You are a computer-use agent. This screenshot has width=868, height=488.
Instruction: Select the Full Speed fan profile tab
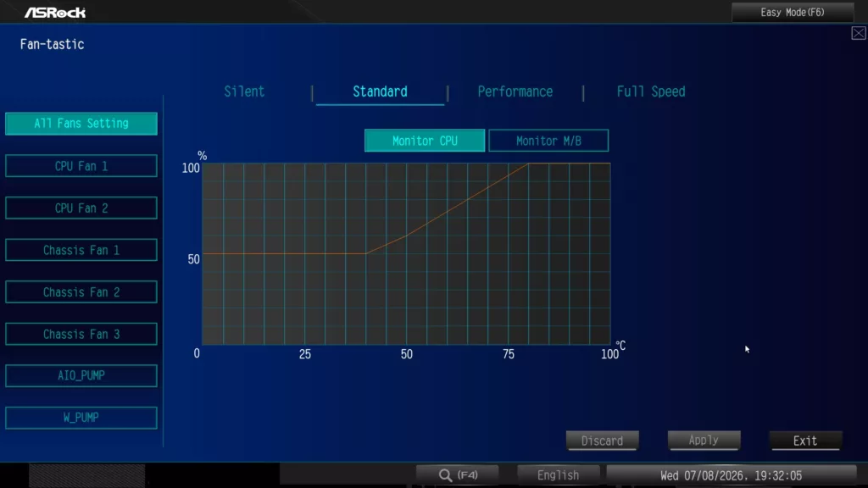point(650,91)
